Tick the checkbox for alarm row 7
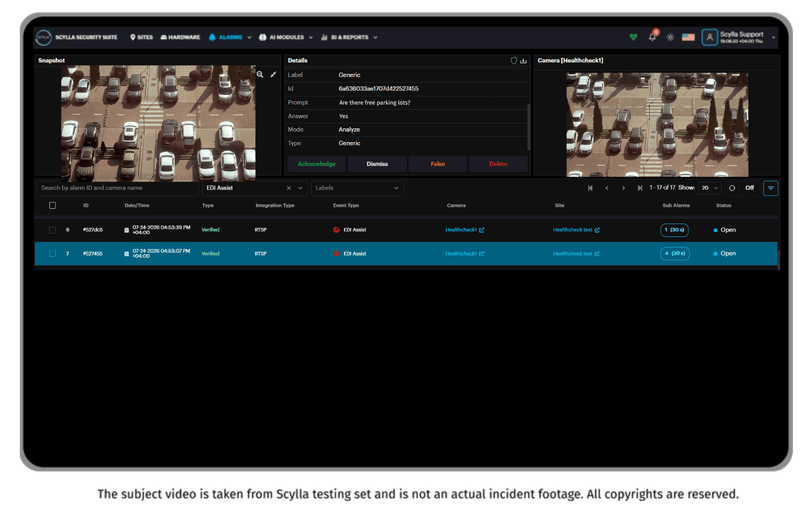Image resolution: width=812 pixels, height=519 pixels. tap(52, 254)
